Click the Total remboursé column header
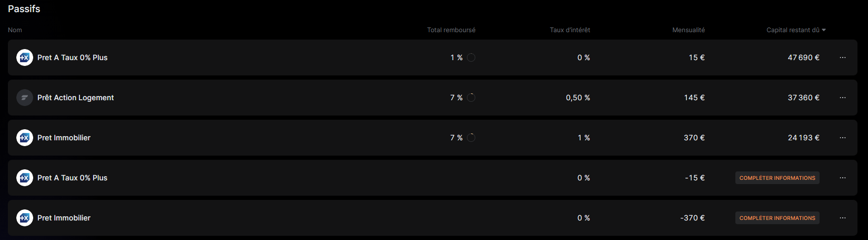The width and height of the screenshot is (868, 240). 451,30
